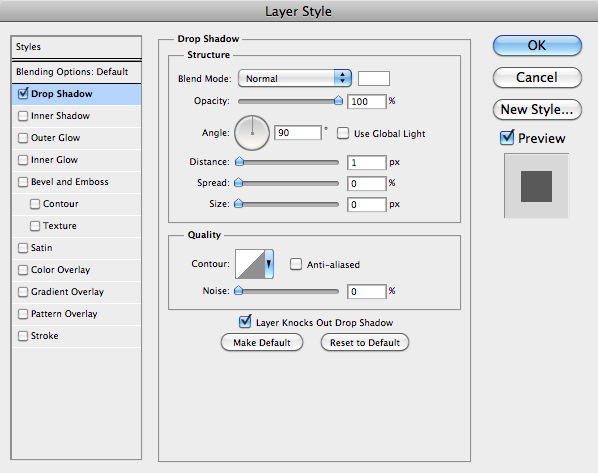Toggle the Preview checkbox
Image resolution: width=598 pixels, height=473 pixels.
(507, 137)
